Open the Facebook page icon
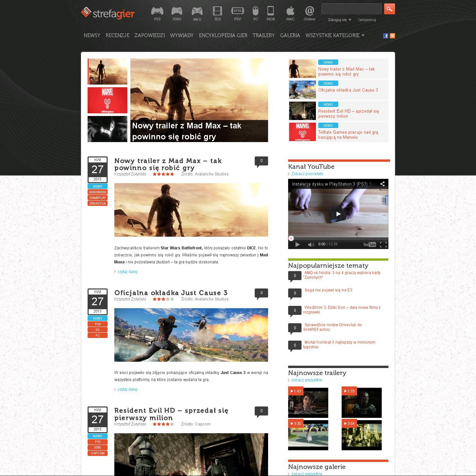This screenshot has height=476, width=476. pyautogui.click(x=385, y=36)
